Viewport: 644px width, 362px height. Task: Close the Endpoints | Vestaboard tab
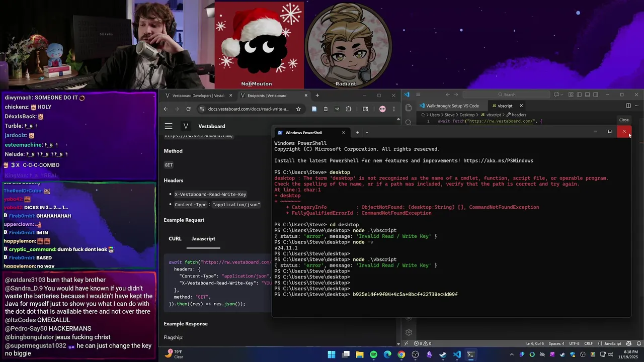click(306, 96)
